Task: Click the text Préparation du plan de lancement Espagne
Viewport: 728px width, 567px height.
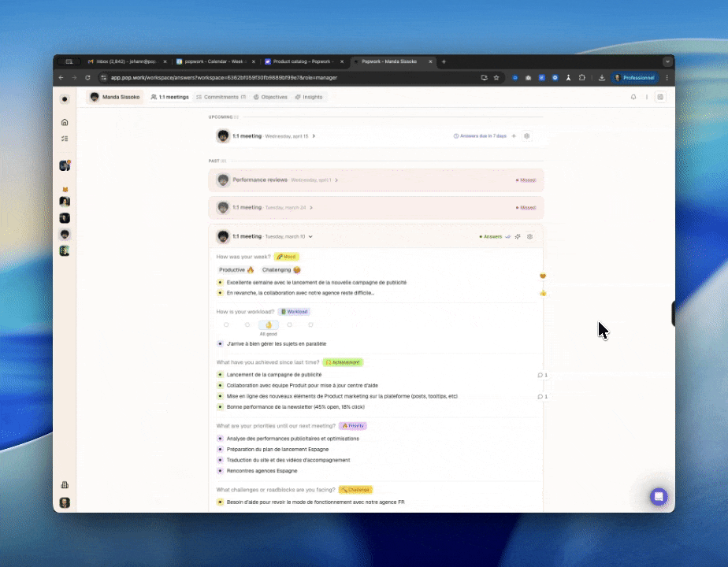Action: pyautogui.click(x=277, y=449)
